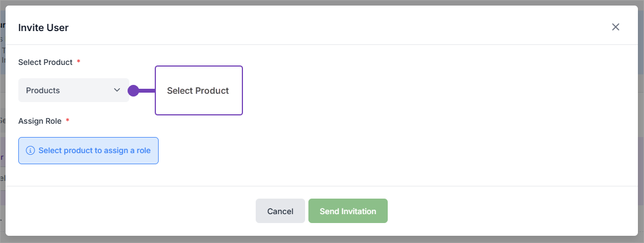
Task: Click the empty dialog header bar
Action: [333, 27]
